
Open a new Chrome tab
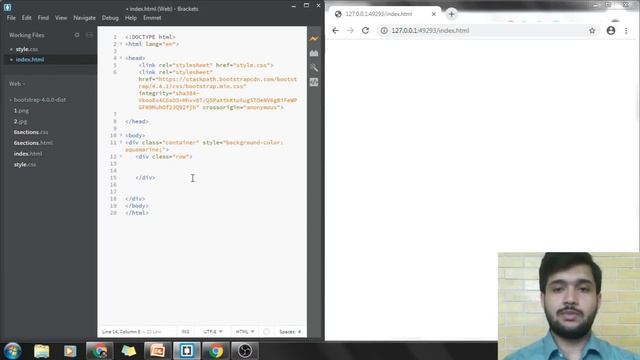tap(451, 14)
